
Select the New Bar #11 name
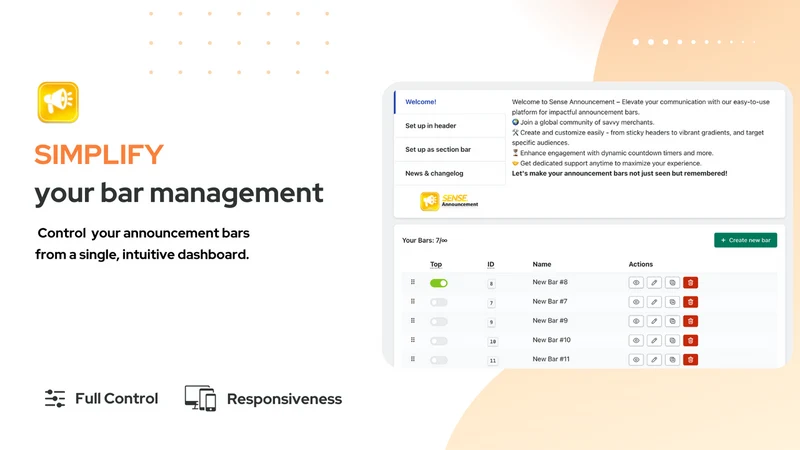pos(551,359)
